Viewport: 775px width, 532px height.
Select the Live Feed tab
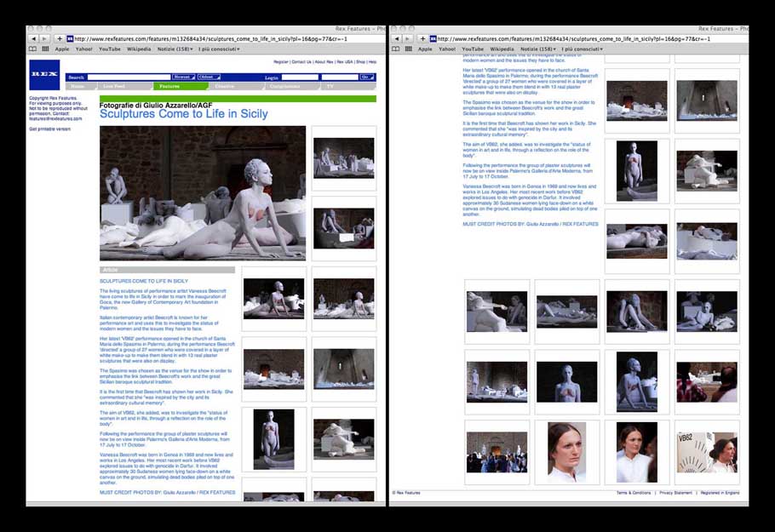(x=125, y=86)
